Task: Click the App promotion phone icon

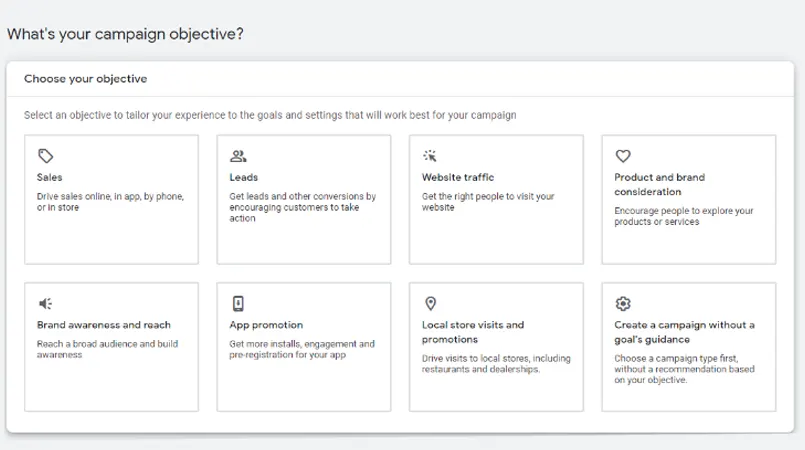Action: pos(237,303)
